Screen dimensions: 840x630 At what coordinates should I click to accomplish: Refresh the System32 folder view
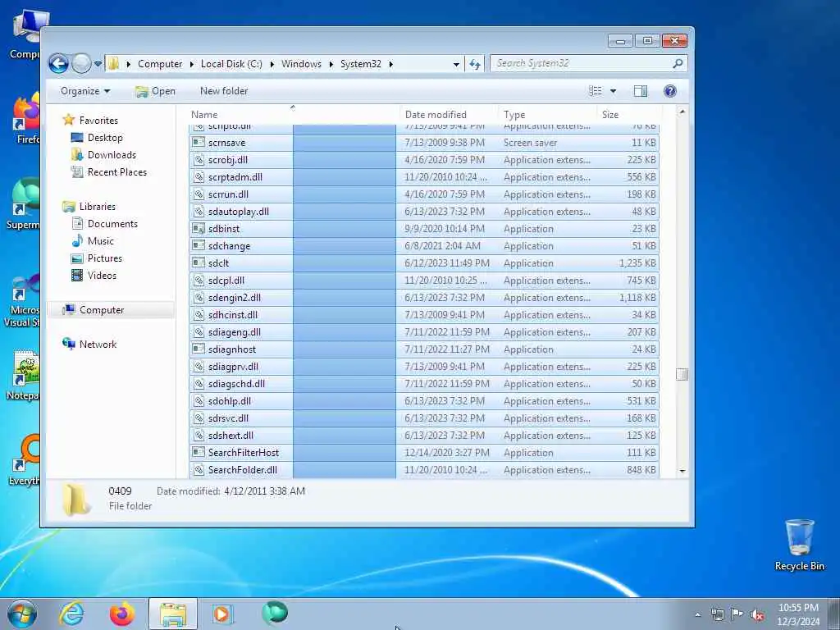(x=475, y=64)
